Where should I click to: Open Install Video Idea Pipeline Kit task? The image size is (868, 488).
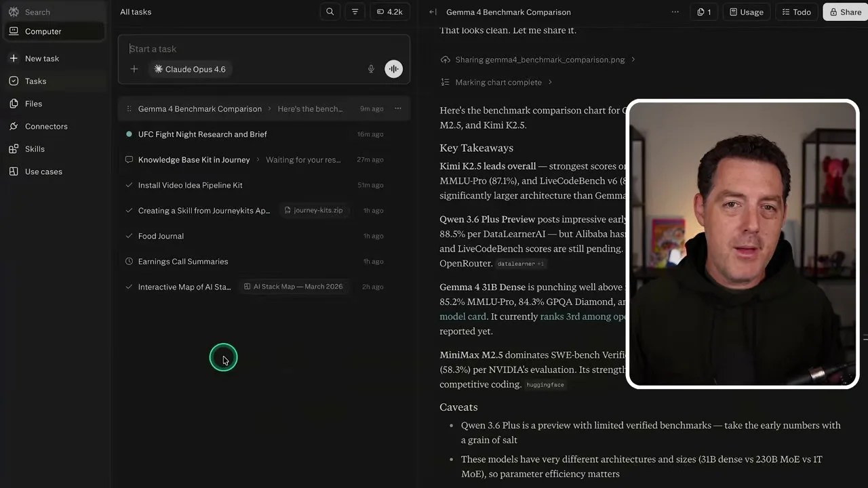click(x=264, y=185)
